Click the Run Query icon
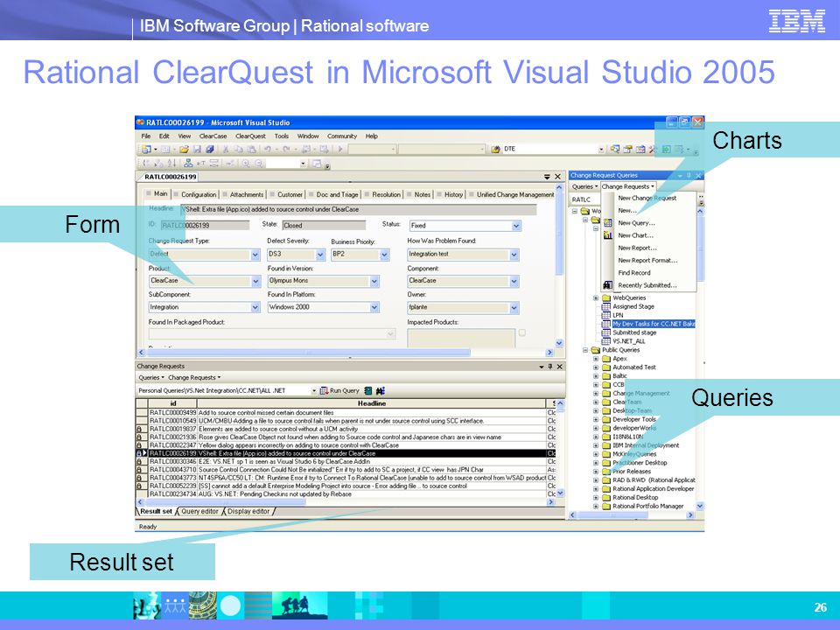The image size is (840, 630). (324, 391)
